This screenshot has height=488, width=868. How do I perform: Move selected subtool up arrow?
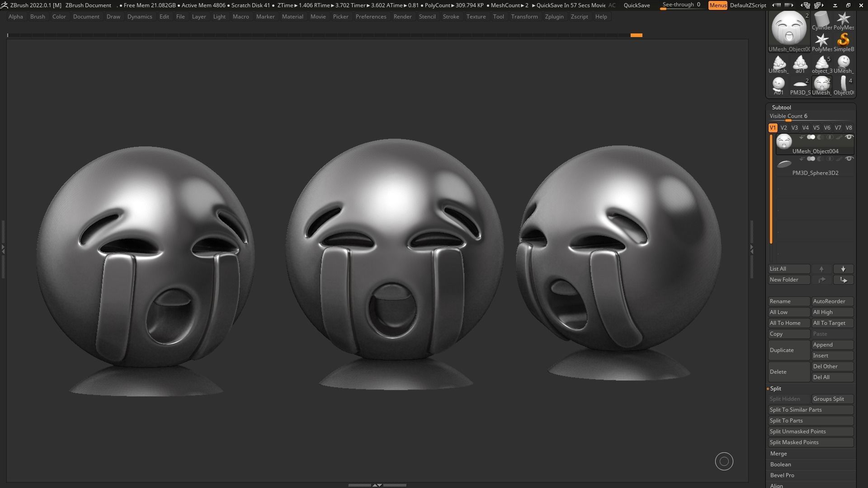pyautogui.click(x=821, y=269)
